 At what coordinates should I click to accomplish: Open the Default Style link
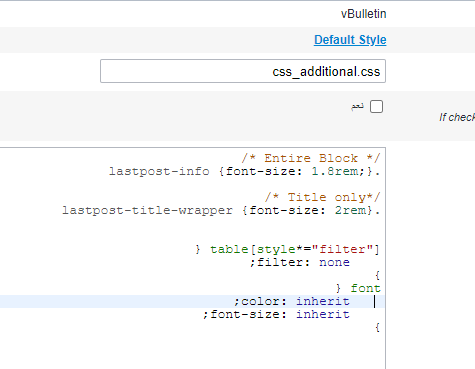click(x=350, y=40)
